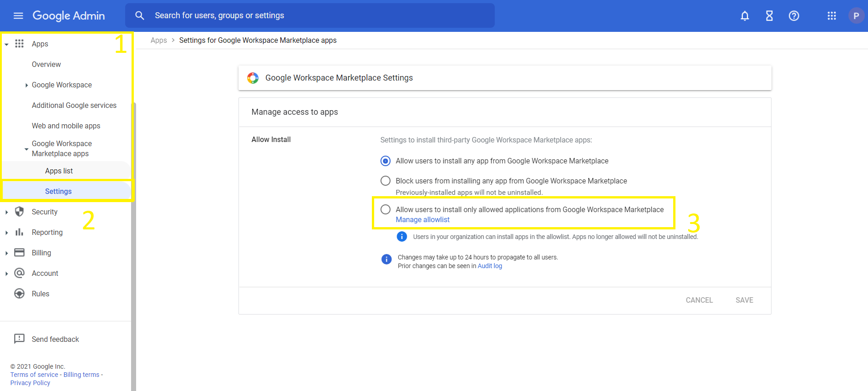Screen dimensions: 868x391
Task: Click the Manage allowlist link
Action: [422, 219]
